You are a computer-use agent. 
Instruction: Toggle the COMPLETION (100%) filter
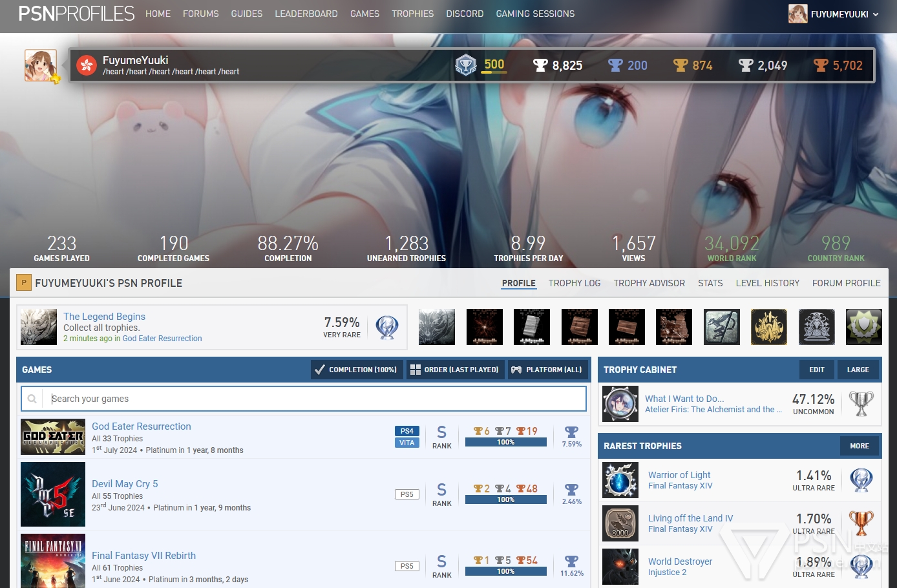point(357,370)
